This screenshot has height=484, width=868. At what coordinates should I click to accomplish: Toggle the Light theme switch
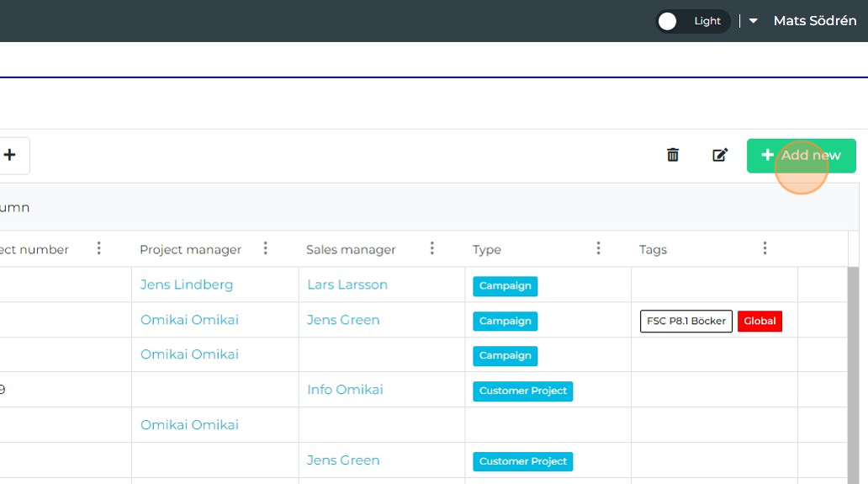pyautogui.click(x=692, y=21)
